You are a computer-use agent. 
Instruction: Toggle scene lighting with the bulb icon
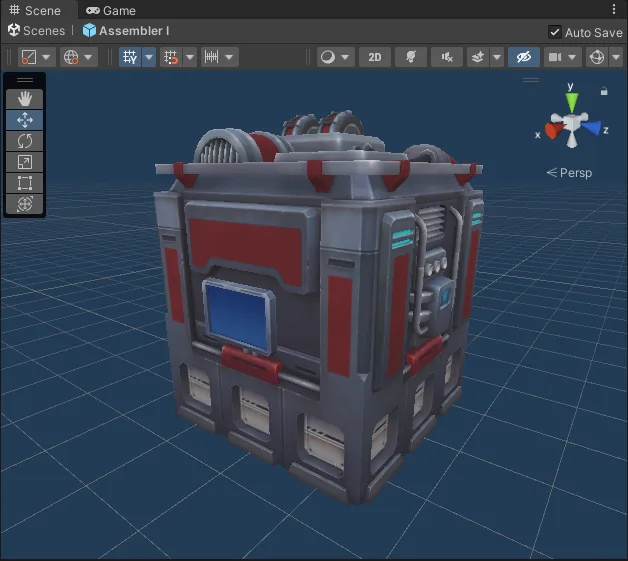(411, 57)
